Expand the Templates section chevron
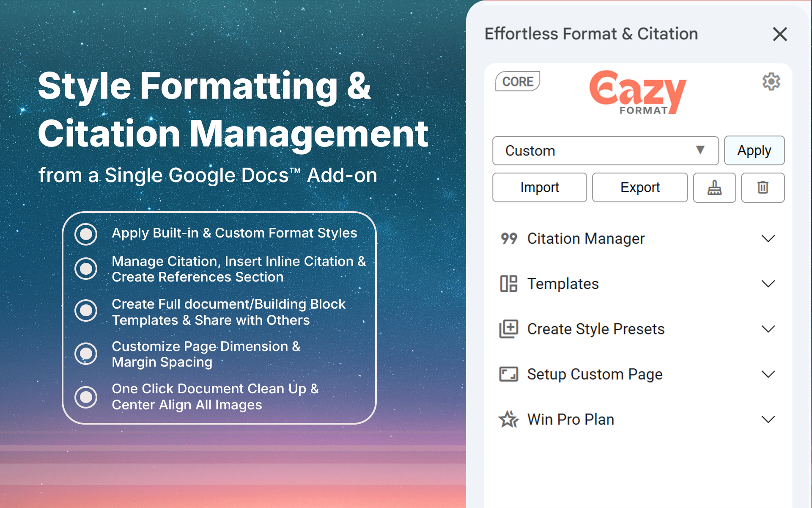Screen dimensions: 812x508 768,284
